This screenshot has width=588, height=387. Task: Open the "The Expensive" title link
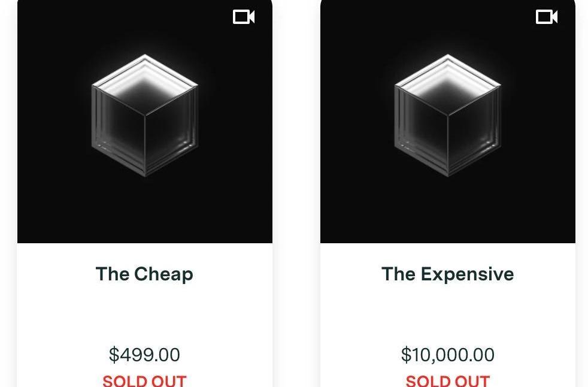coord(448,274)
